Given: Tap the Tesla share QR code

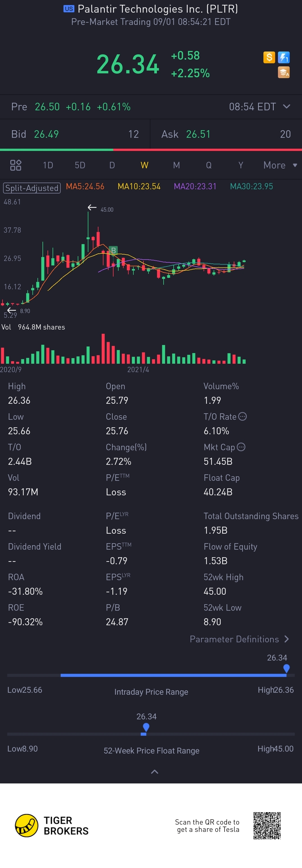Looking at the screenshot, I should (267, 825).
